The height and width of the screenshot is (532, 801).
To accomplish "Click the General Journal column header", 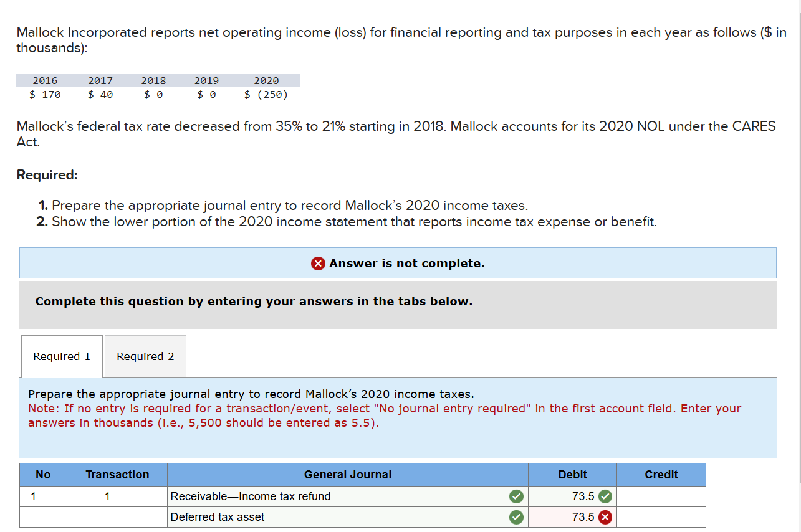I will [x=347, y=474].
